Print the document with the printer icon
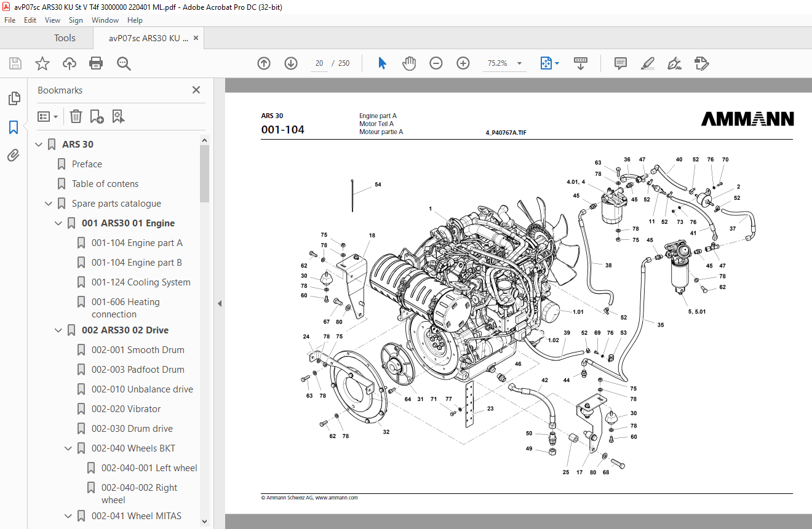This screenshot has width=812, height=529. pos(96,63)
